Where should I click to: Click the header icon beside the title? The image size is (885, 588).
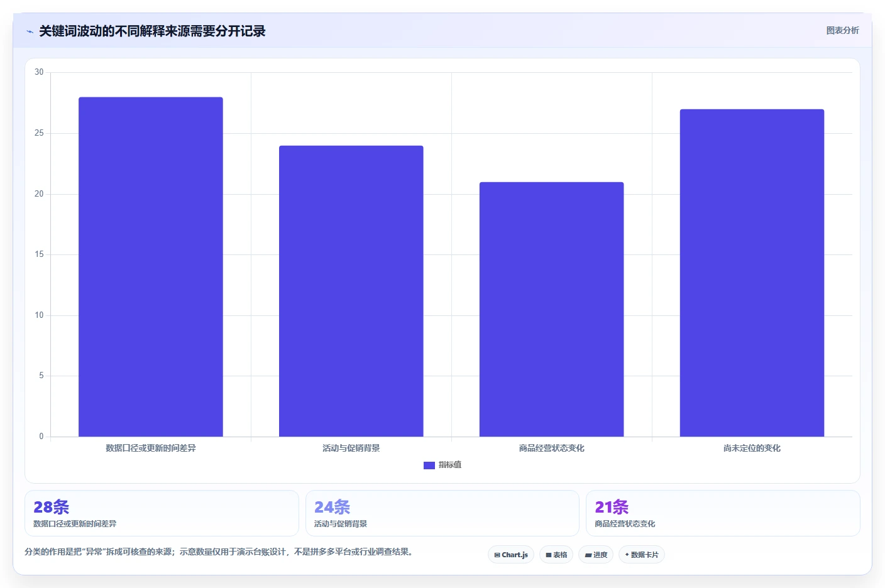click(30, 31)
